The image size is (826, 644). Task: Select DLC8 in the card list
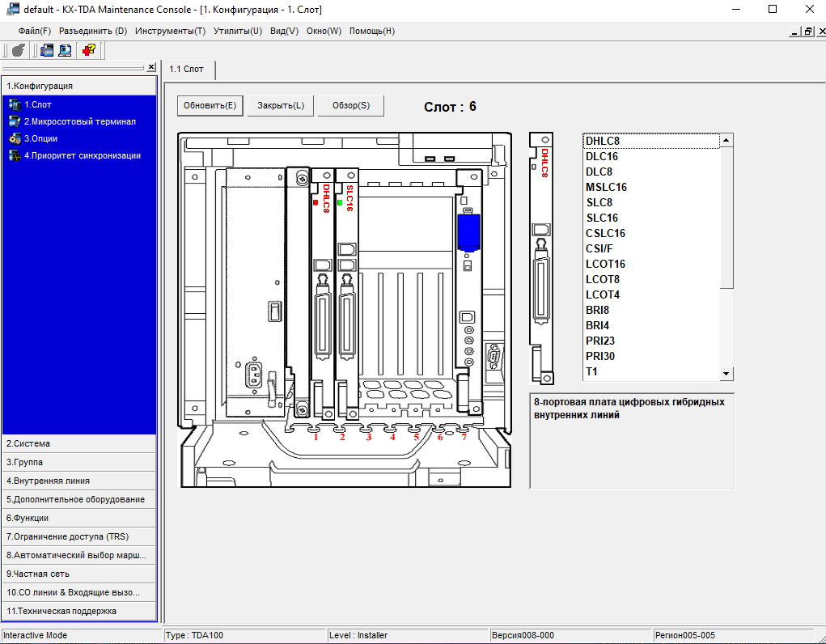(651, 172)
